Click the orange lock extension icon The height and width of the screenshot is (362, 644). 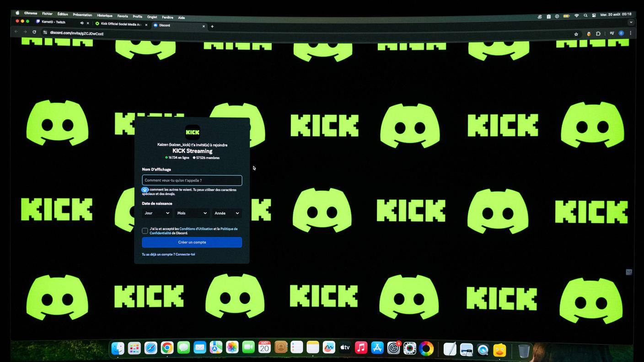pos(589,34)
